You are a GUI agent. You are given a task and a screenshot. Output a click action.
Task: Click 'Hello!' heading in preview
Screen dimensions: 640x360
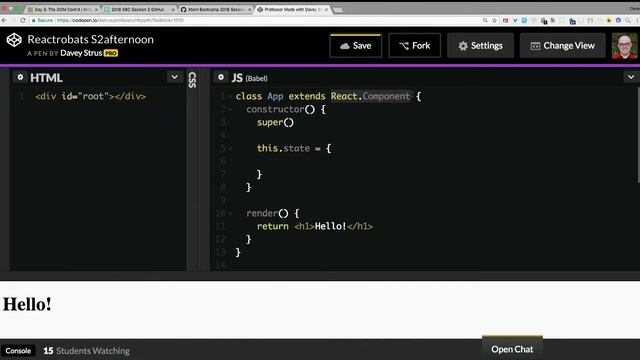pos(27,304)
